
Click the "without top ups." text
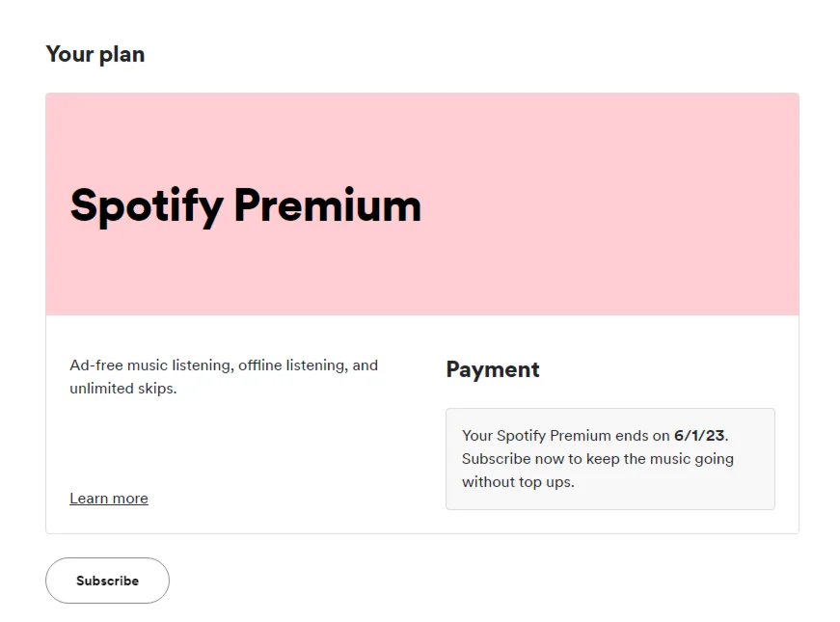pyautogui.click(x=518, y=482)
